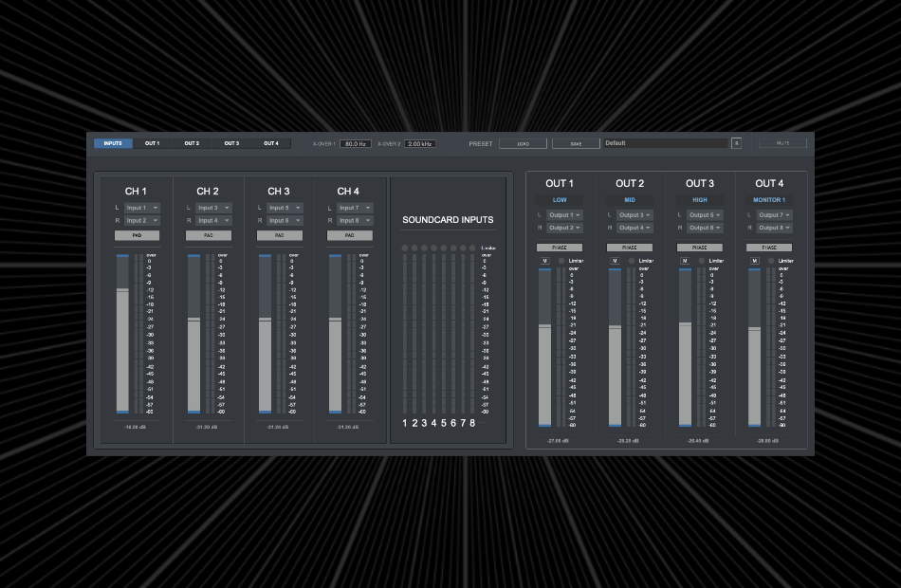
Task: Click the CH 3 level fader handle
Action: 265,319
